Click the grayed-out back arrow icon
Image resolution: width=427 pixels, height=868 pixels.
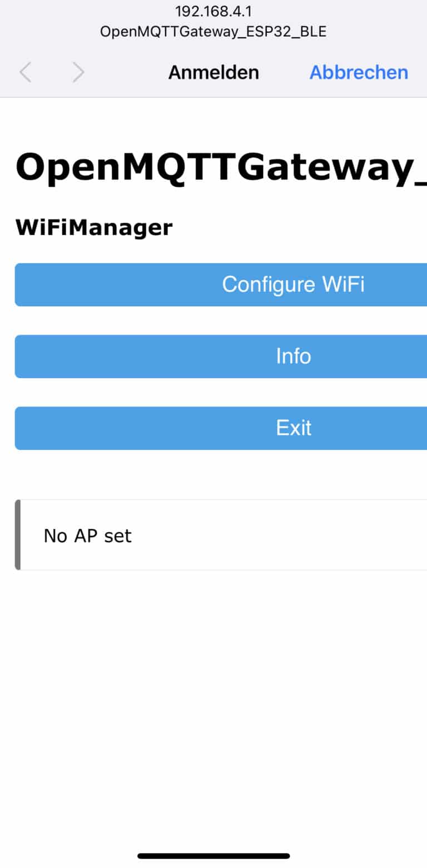click(24, 72)
